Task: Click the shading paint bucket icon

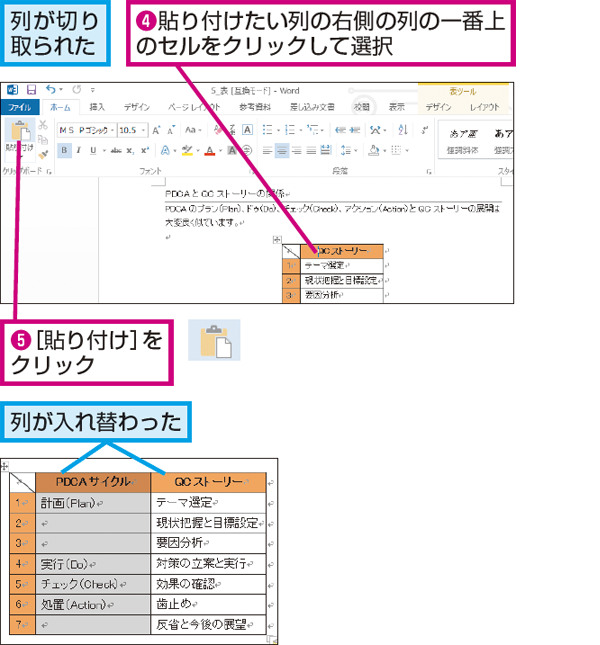Action: [x=373, y=151]
